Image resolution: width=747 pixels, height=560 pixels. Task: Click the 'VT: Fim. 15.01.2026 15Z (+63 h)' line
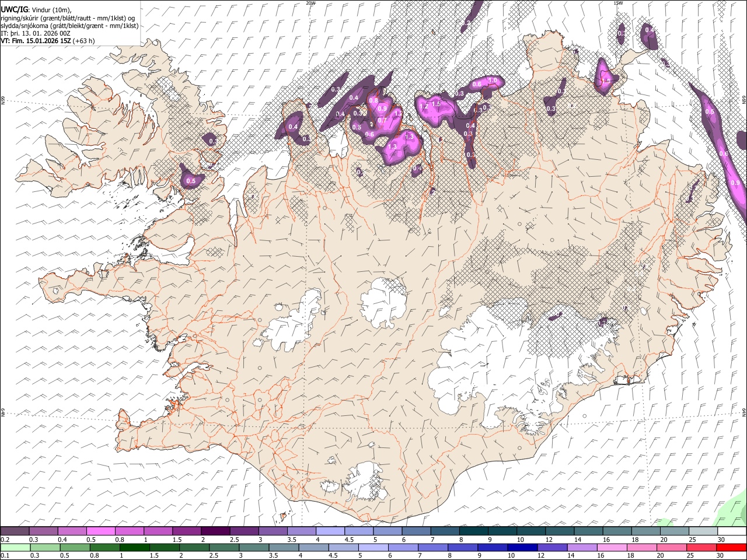[47, 41]
